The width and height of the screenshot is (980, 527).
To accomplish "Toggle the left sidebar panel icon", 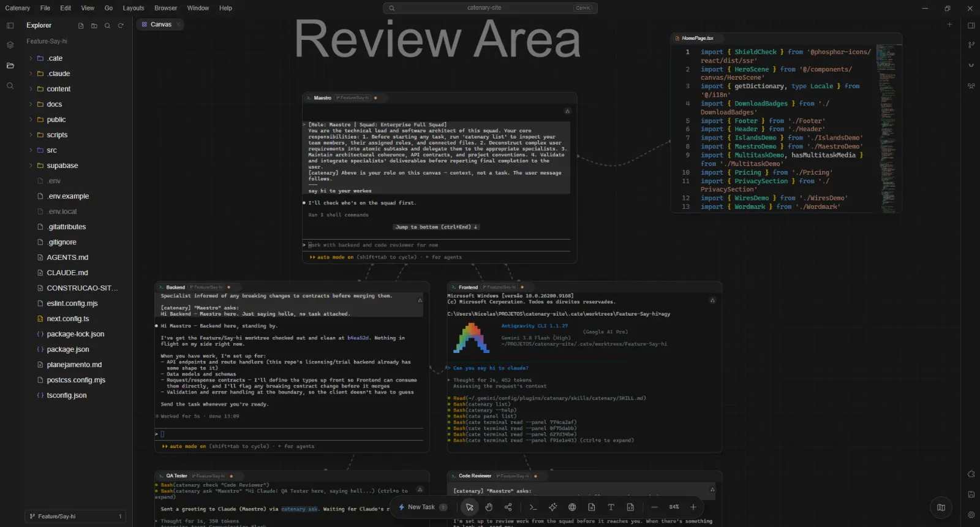I will pyautogui.click(x=10, y=26).
